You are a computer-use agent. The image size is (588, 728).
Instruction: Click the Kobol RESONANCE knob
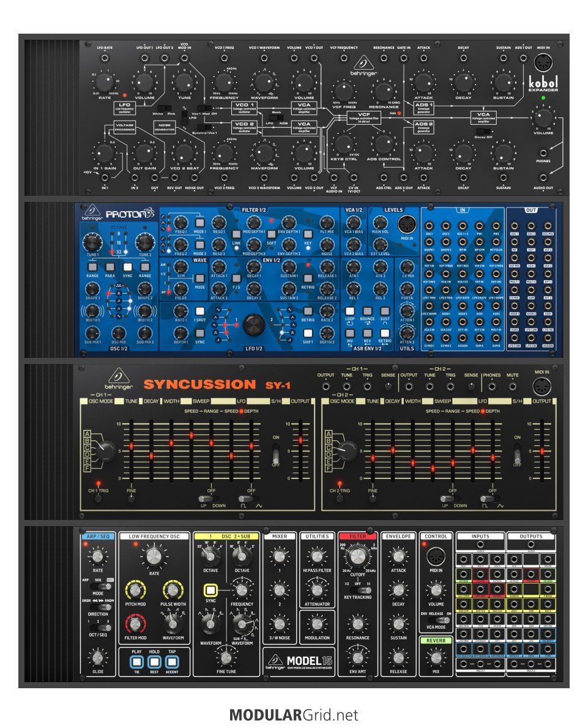click(x=384, y=92)
